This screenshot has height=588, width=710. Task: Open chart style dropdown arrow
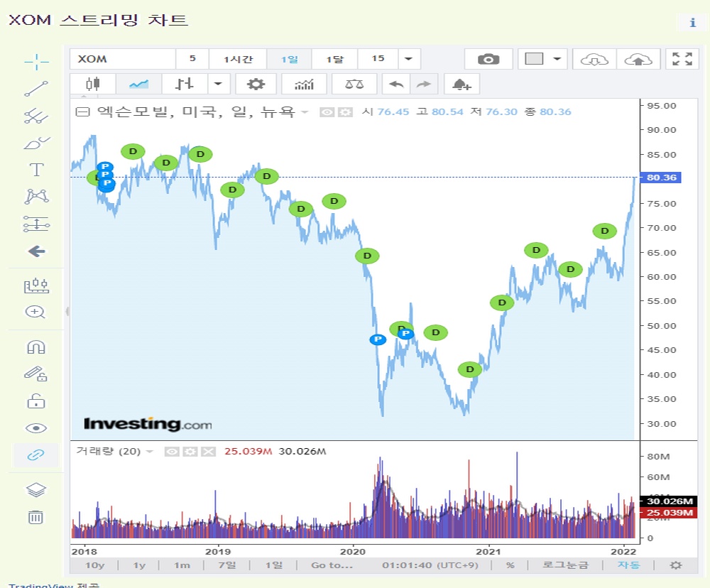219,85
